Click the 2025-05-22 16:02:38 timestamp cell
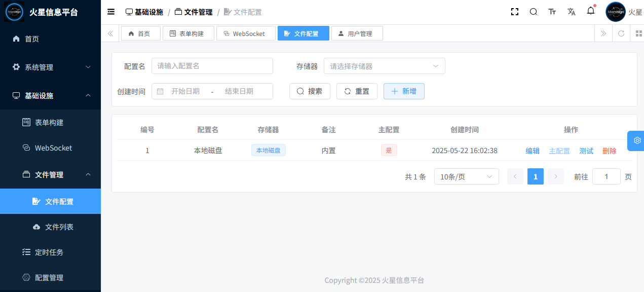The width and height of the screenshot is (644, 292). point(465,151)
